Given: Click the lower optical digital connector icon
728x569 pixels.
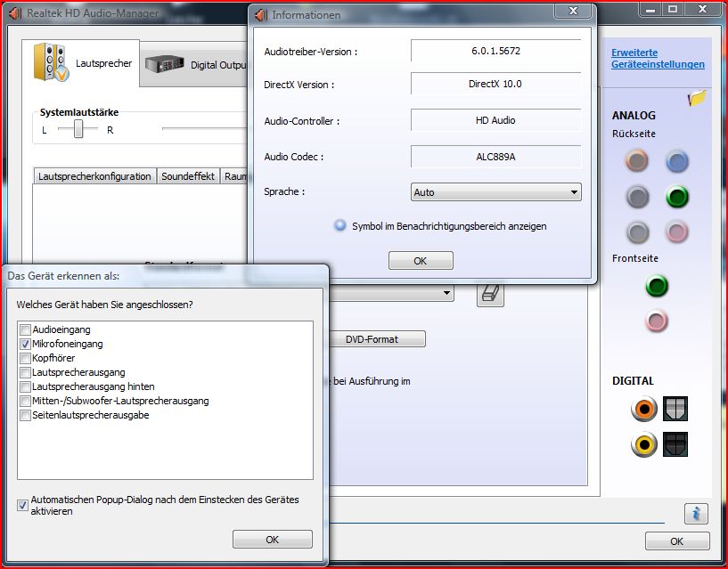Looking at the screenshot, I should coord(675,444).
